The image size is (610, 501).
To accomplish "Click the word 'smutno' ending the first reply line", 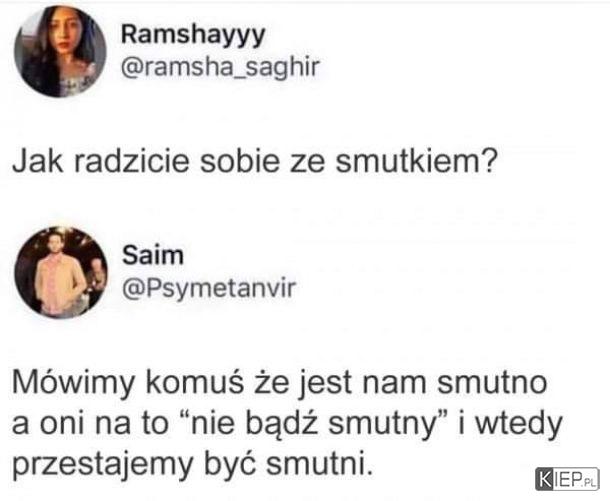I will 492,384.
